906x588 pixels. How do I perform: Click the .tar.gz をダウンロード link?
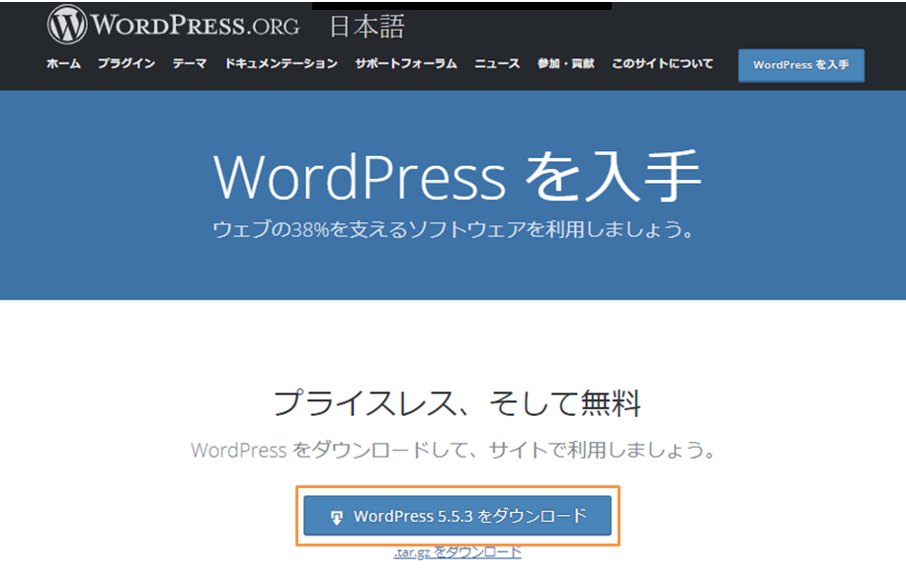click(457, 552)
